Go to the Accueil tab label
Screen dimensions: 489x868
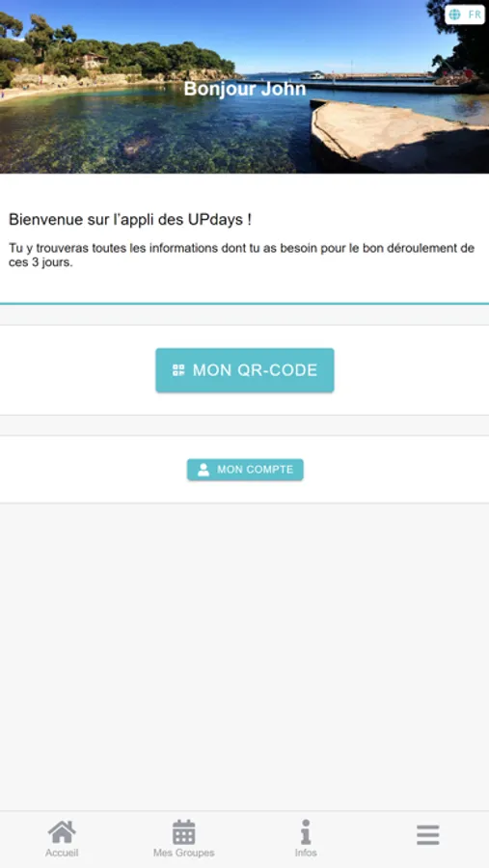(x=62, y=853)
